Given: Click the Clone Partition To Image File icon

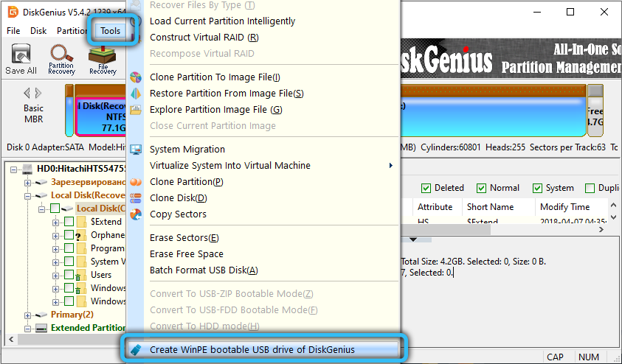Looking at the screenshot, I should [x=135, y=77].
